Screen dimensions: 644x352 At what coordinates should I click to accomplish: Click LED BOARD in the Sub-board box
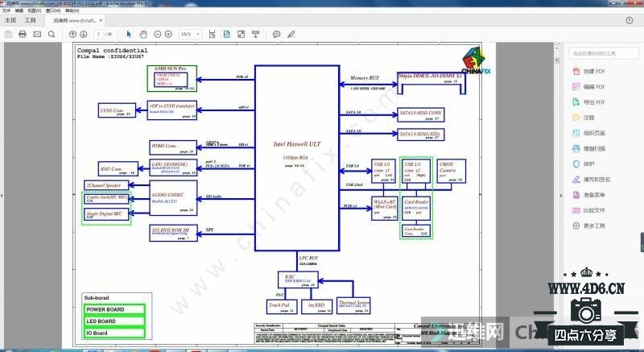click(101, 321)
